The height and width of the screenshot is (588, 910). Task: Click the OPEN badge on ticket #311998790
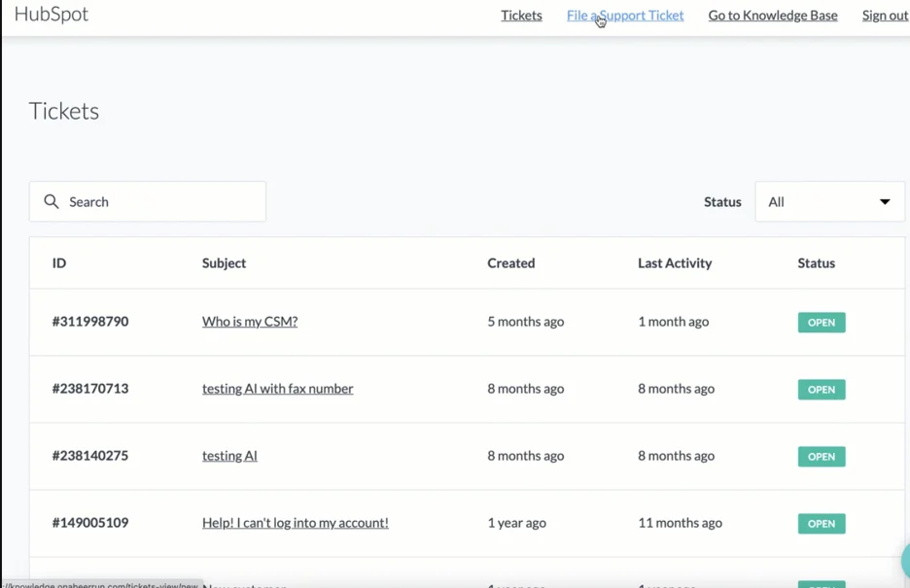(x=821, y=322)
